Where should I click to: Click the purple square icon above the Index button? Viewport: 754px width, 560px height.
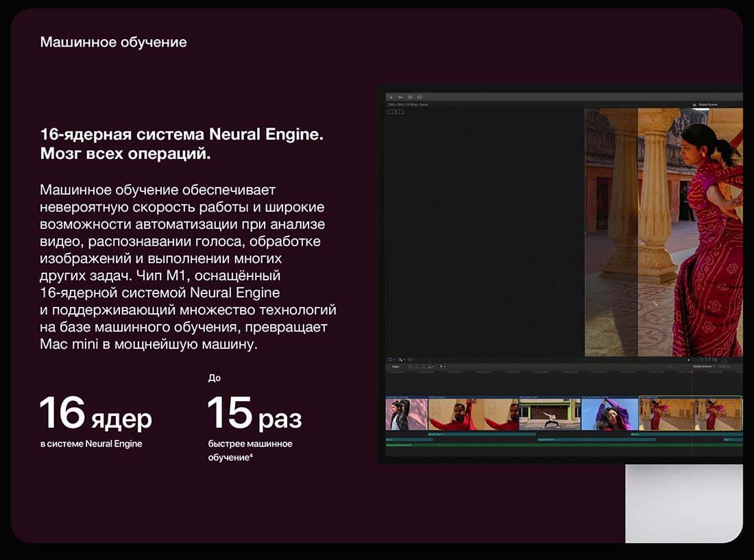(x=391, y=359)
